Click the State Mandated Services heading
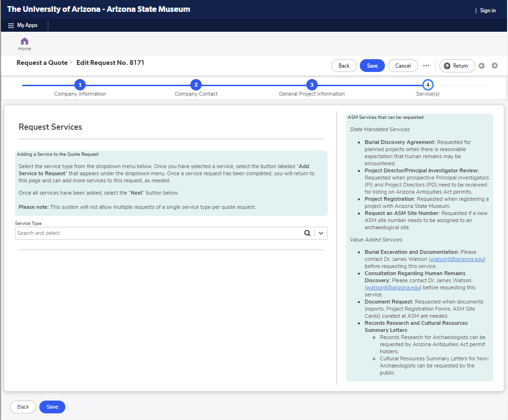This screenshot has height=420, width=508. (x=380, y=129)
